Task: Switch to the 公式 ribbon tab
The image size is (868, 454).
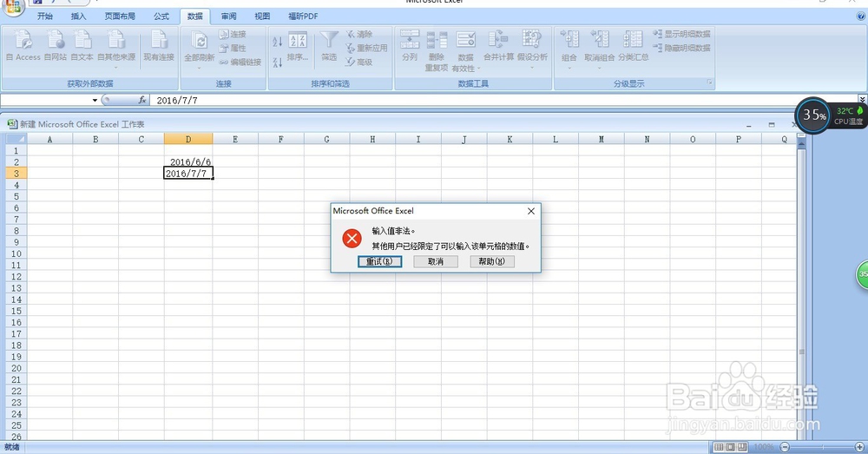Action: pyautogui.click(x=161, y=16)
